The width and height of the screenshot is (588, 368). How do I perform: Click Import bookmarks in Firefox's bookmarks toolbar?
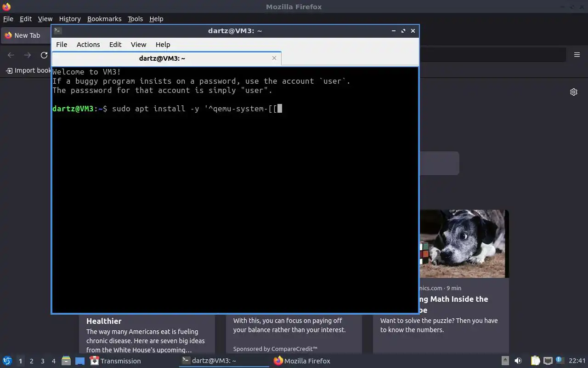28,70
